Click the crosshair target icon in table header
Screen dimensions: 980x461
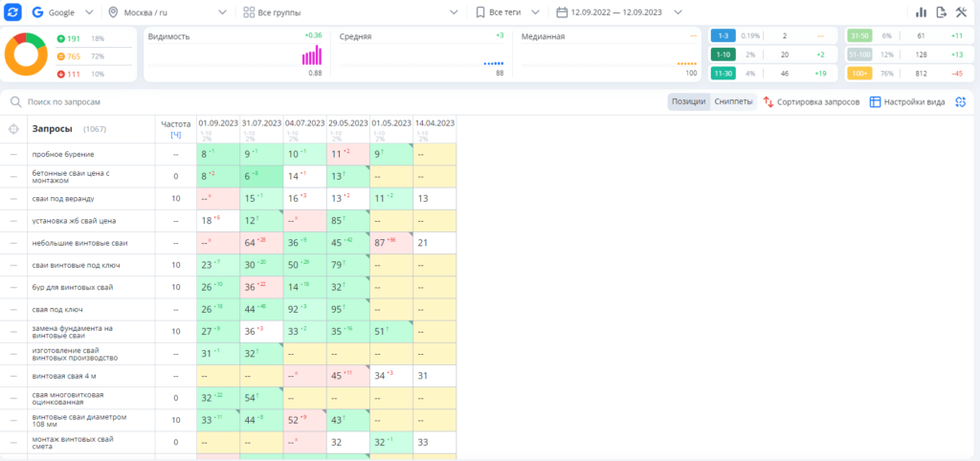point(13,129)
